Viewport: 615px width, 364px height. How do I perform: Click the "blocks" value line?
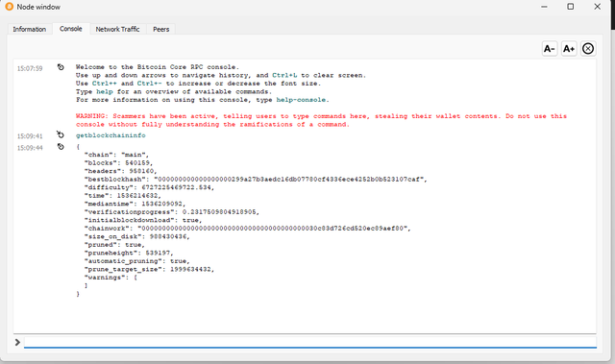click(118, 162)
